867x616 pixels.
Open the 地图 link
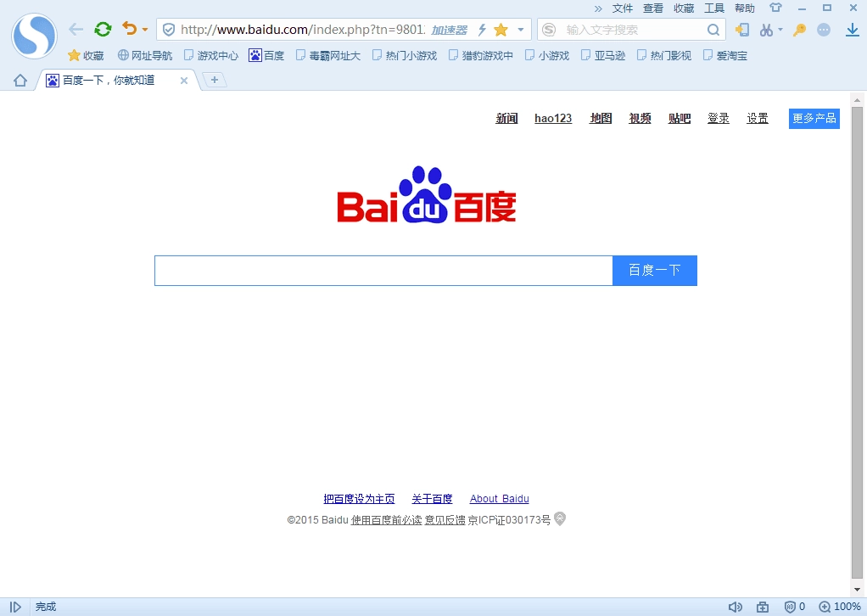click(601, 118)
